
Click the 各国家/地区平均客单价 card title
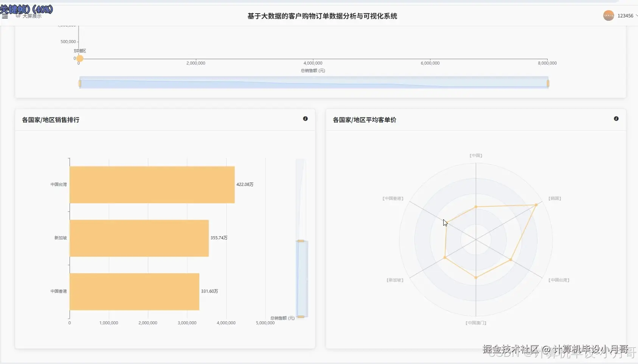[365, 120]
